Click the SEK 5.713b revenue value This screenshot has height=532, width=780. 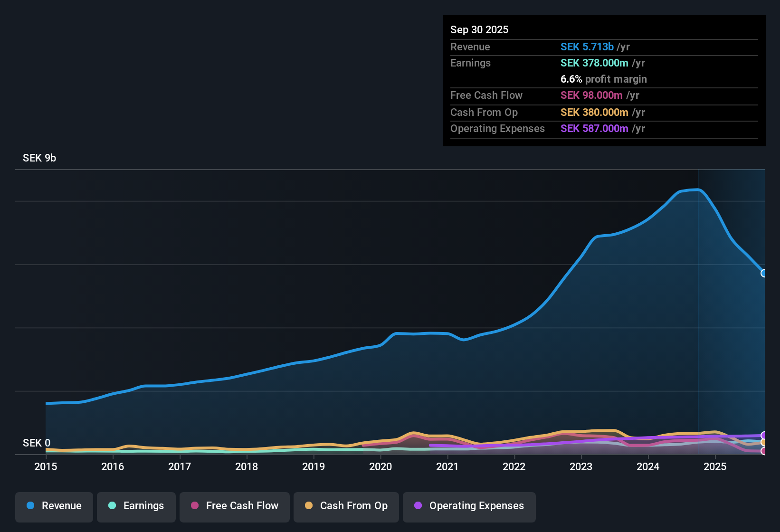tap(588, 47)
